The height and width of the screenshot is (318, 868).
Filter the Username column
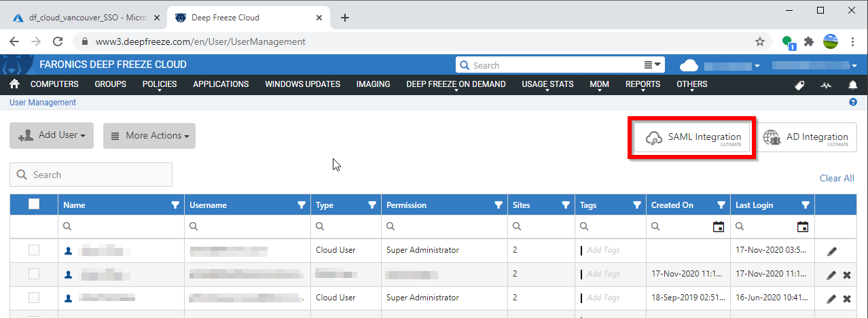(x=302, y=205)
